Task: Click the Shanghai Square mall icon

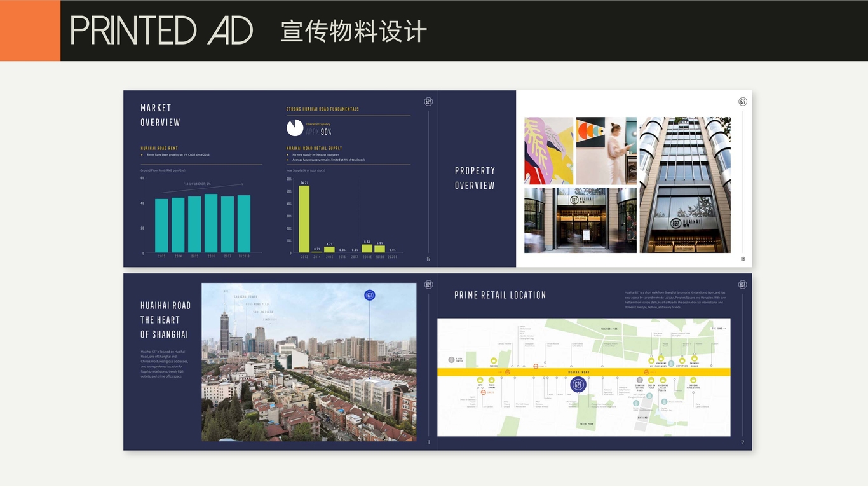Action: (x=695, y=358)
